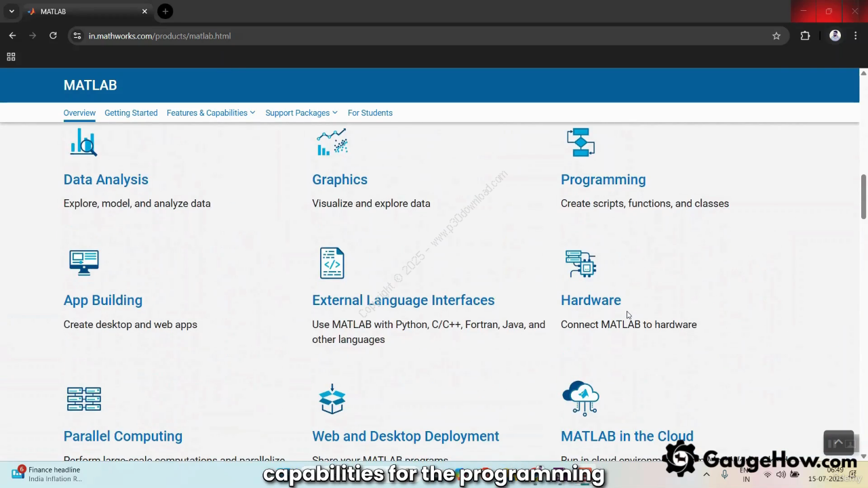
Task: Open the MATLAB in the Cloud link
Action: click(x=627, y=436)
